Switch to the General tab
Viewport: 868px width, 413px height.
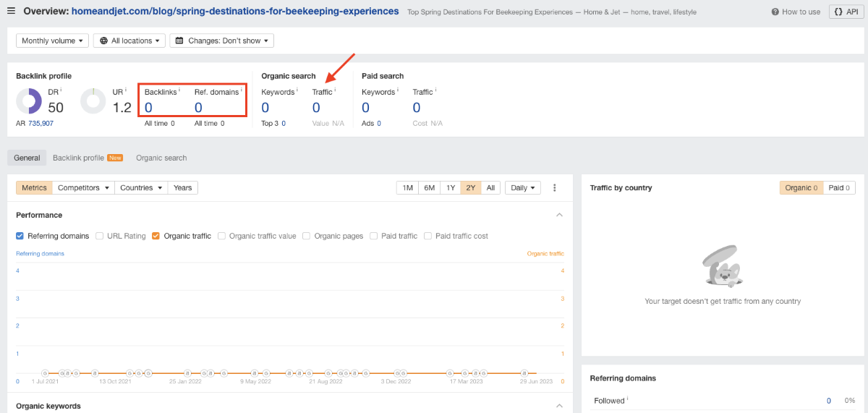tap(27, 158)
